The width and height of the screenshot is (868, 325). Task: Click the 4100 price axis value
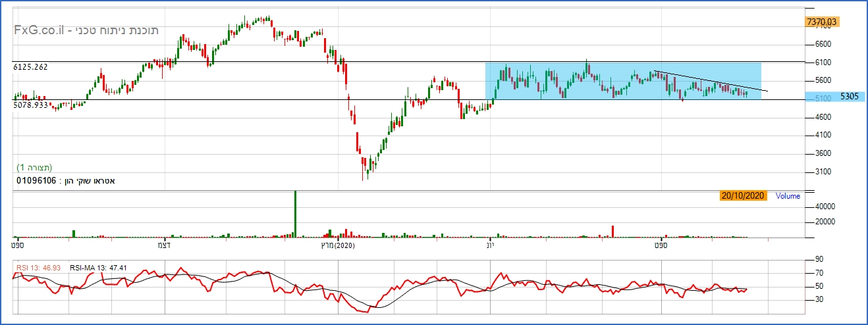pyautogui.click(x=824, y=135)
